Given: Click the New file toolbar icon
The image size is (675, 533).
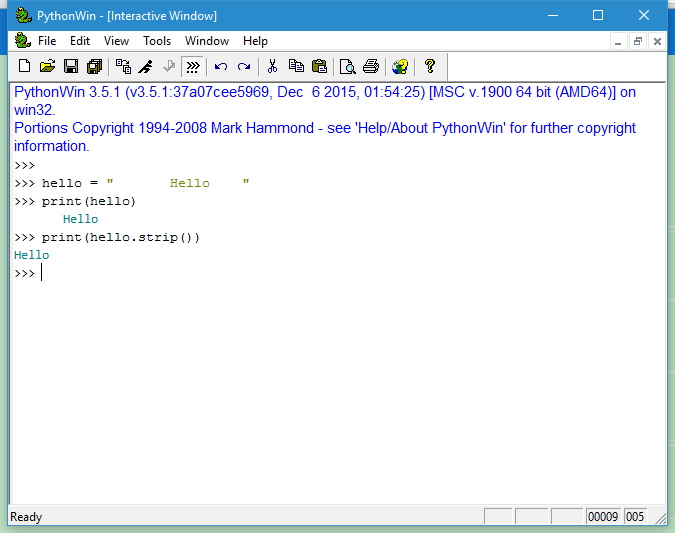Looking at the screenshot, I should (25, 66).
